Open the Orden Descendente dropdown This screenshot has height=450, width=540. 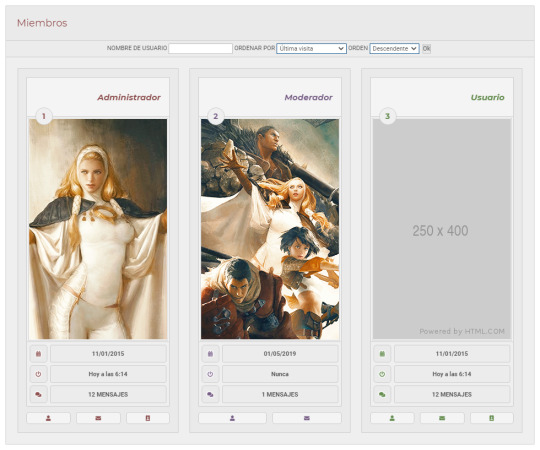point(394,49)
